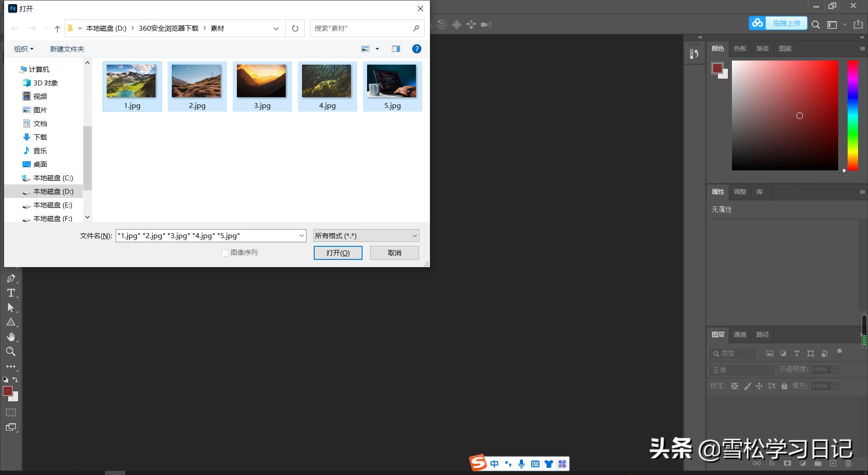Switch to the 色板 tab
868x475 pixels.
pyautogui.click(x=740, y=48)
